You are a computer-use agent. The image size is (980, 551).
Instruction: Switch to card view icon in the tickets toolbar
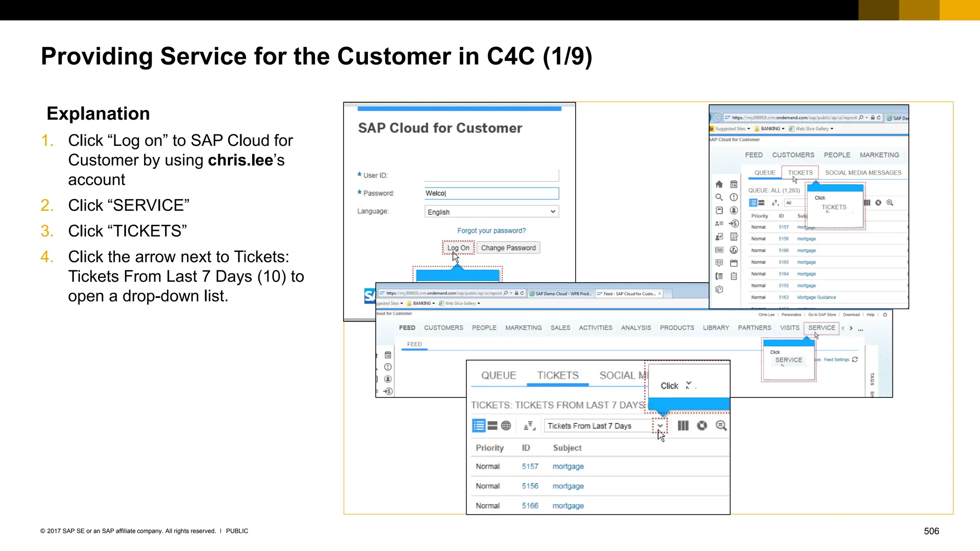coord(492,426)
